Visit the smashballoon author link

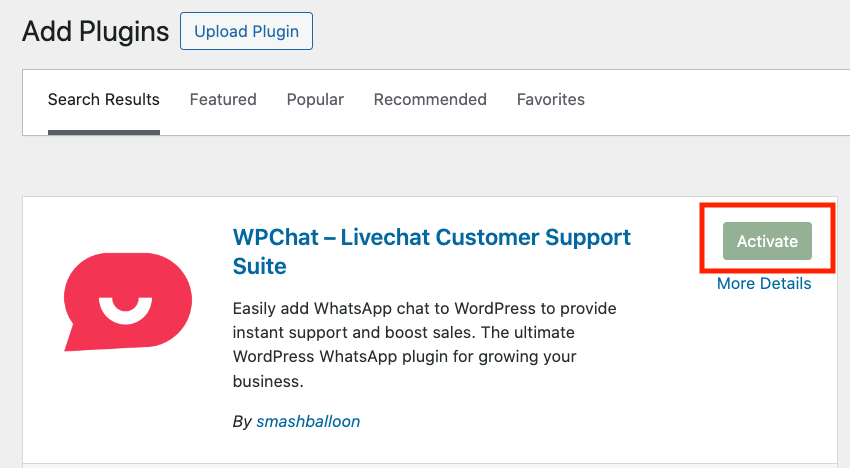[308, 422]
